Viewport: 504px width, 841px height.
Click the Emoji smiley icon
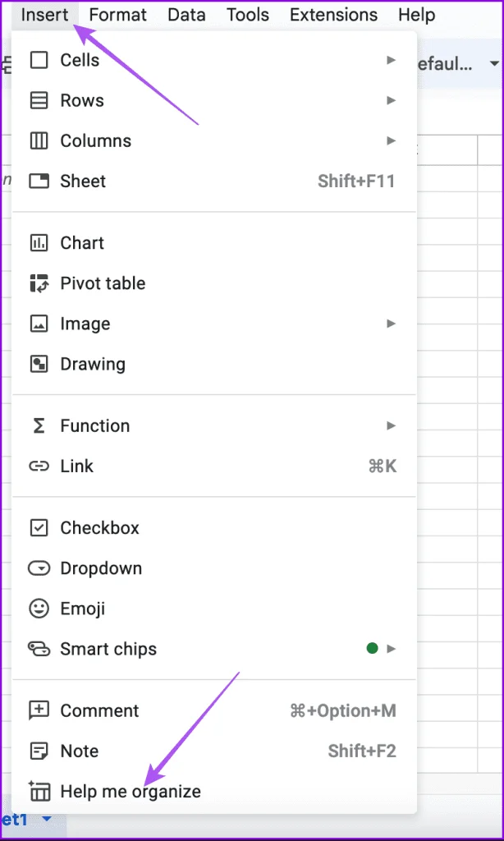[x=39, y=609]
